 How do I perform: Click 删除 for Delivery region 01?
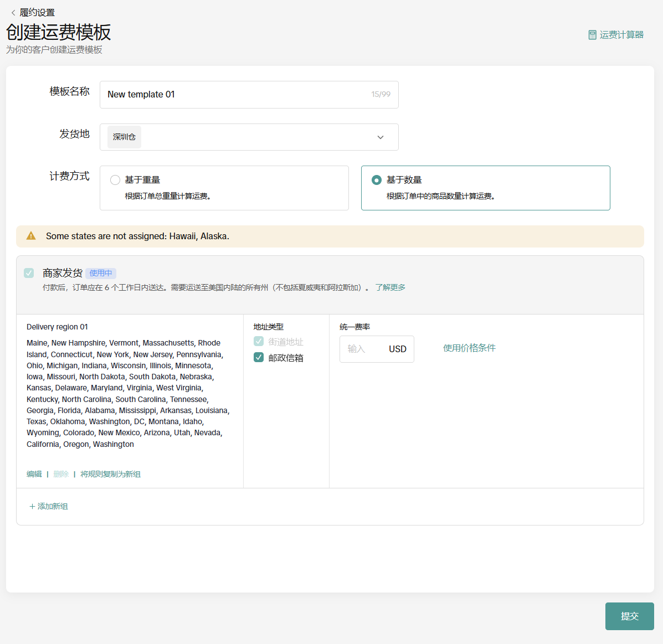[61, 474]
